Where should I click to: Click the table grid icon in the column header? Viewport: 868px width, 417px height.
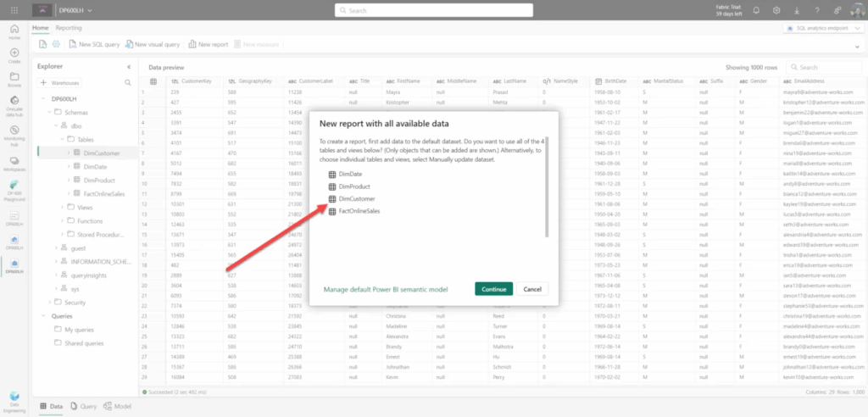pos(153,81)
